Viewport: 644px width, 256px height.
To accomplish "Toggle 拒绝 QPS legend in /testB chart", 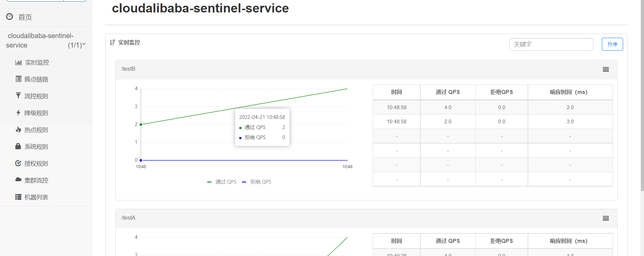I will coord(257,182).
